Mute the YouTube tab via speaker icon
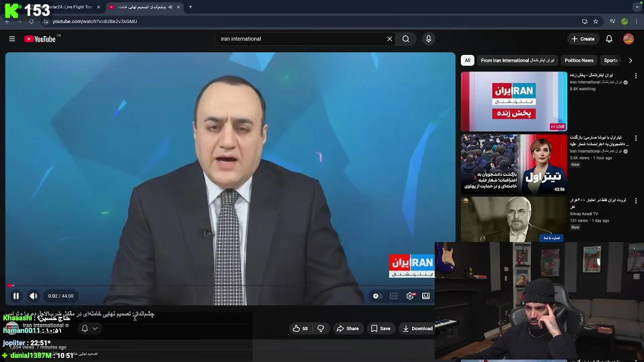The image size is (644, 362). pos(170,7)
